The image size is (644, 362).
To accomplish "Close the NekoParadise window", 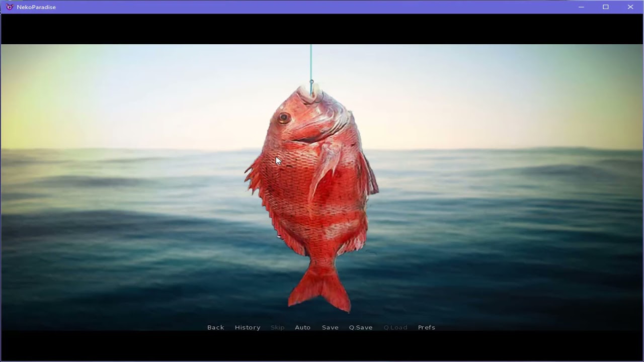I will pyautogui.click(x=630, y=7).
